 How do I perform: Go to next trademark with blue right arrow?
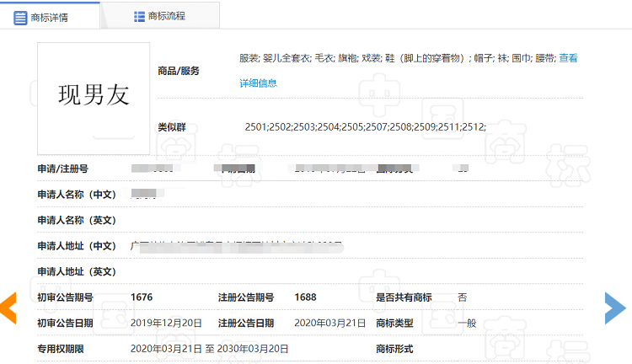point(615,308)
